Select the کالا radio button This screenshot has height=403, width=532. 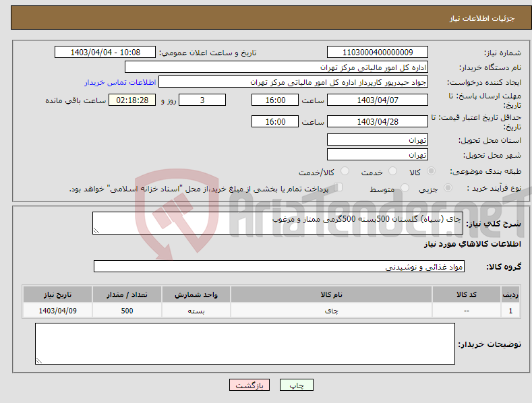(431, 171)
